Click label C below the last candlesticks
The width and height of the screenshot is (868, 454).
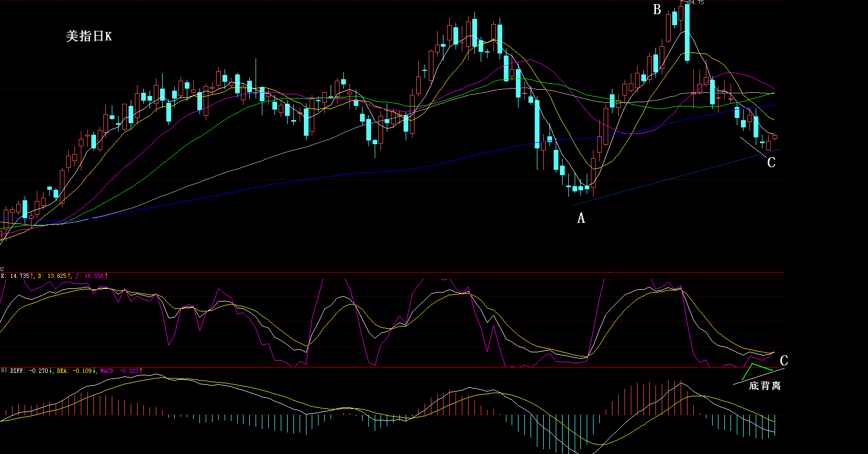pyautogui.click(x=771, y=163)
